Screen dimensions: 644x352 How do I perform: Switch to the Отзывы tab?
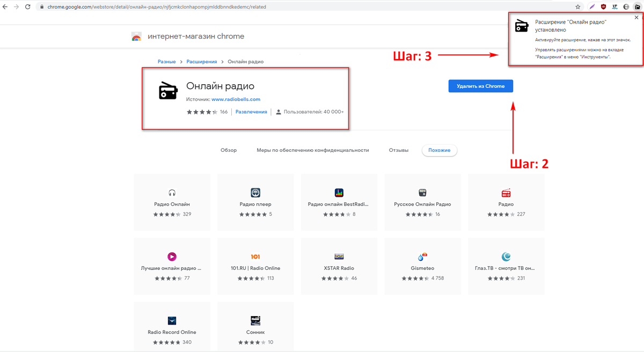399,150
